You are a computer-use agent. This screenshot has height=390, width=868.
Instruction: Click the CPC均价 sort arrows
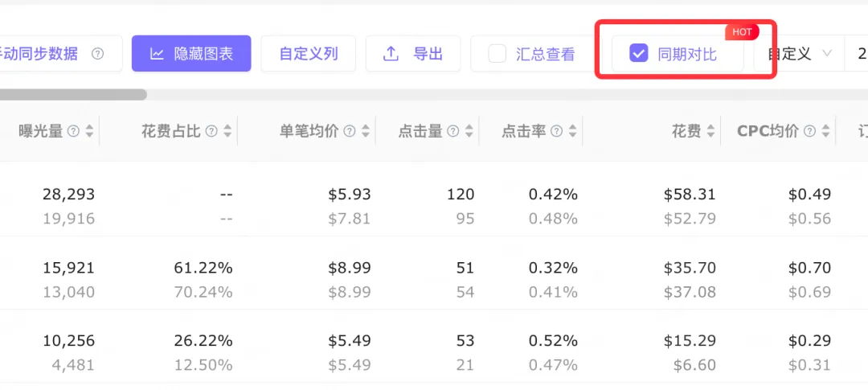click(x=825, y=131)
